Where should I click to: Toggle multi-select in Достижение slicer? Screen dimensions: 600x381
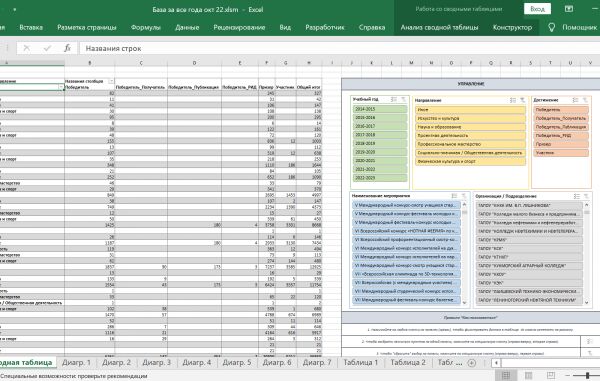click(575, 100)
